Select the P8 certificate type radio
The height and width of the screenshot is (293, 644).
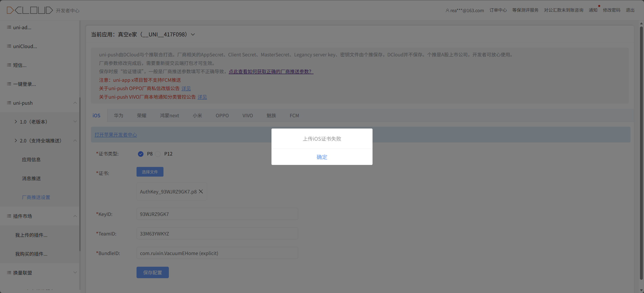(x=141, y=154)
